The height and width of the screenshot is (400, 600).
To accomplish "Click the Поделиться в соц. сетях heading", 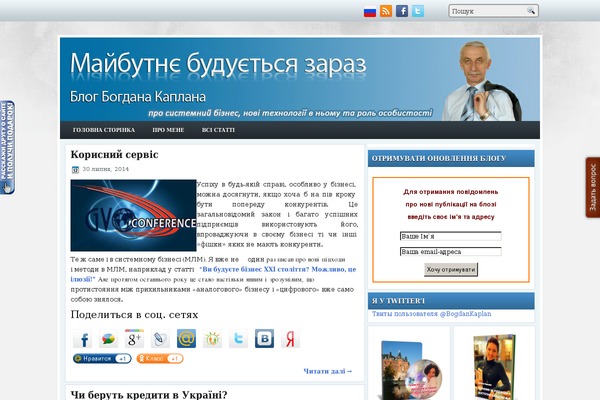I will [x=134, y=315].
